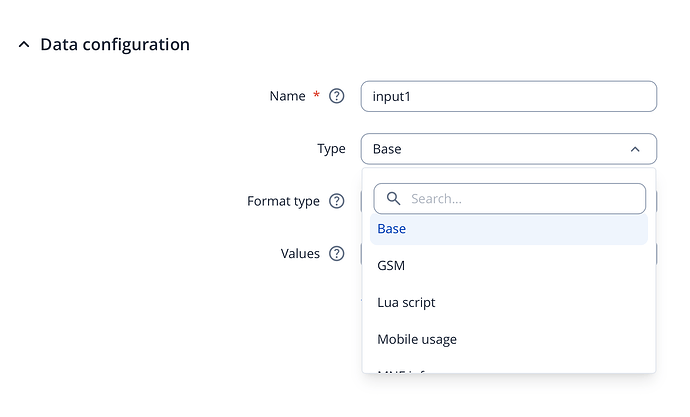Click the red required asterisk by Name
690x417 pixels.
317,95
